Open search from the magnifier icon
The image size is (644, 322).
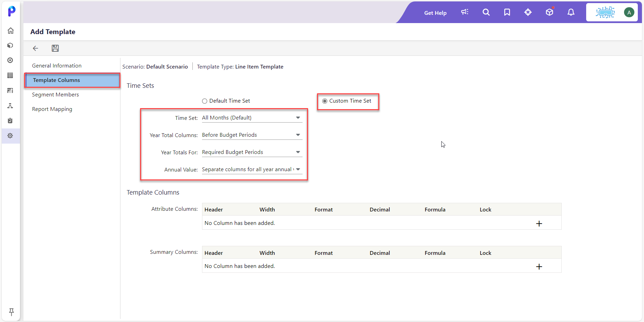(486, 12)
